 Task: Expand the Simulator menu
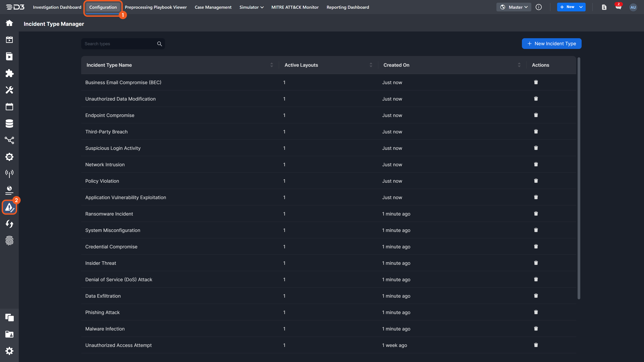coord(251,7)
